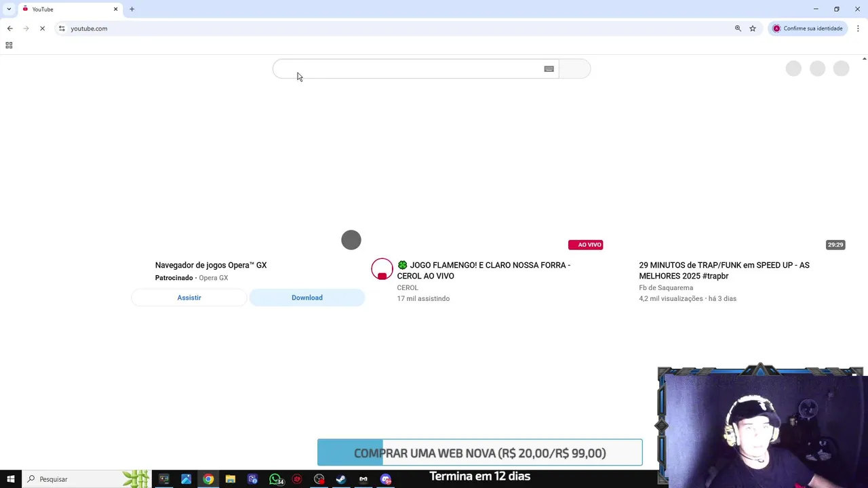
Task: Close the YouTube tab
Action: click(115, 9)
